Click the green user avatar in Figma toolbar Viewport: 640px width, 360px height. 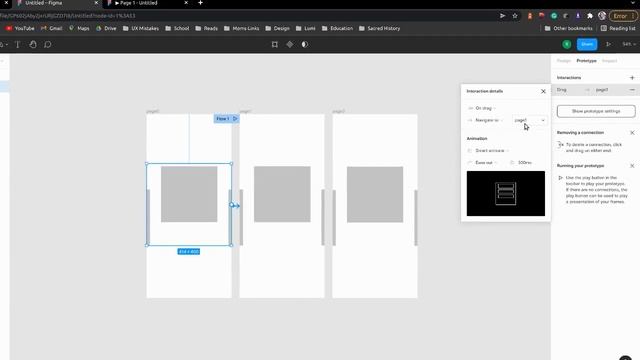point(567,44)
